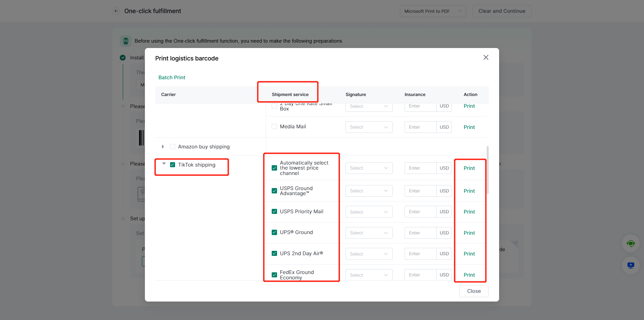Expand the Amazon buy shipping row
The image size is (644, 320).
click(163, 147)
